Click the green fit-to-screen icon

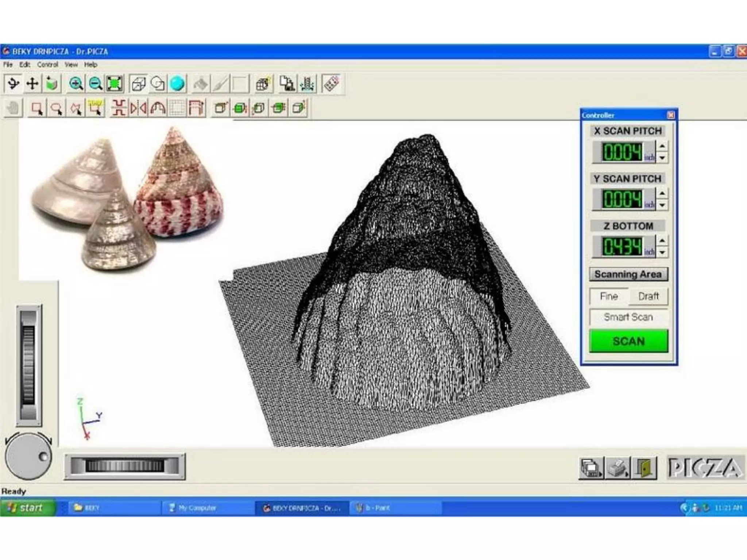115,84
